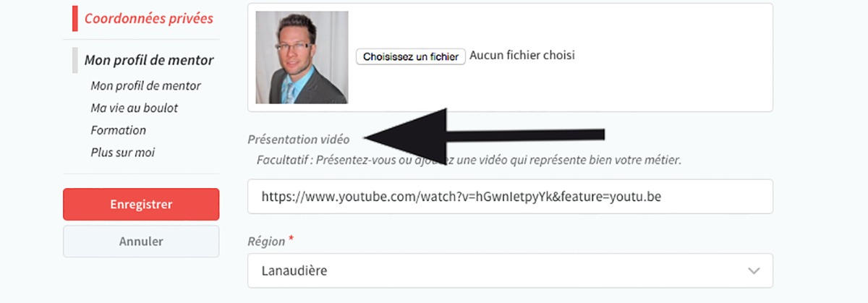Select the Mon profil de mentor heading
868x303 pixels.
tap(149, 60)
